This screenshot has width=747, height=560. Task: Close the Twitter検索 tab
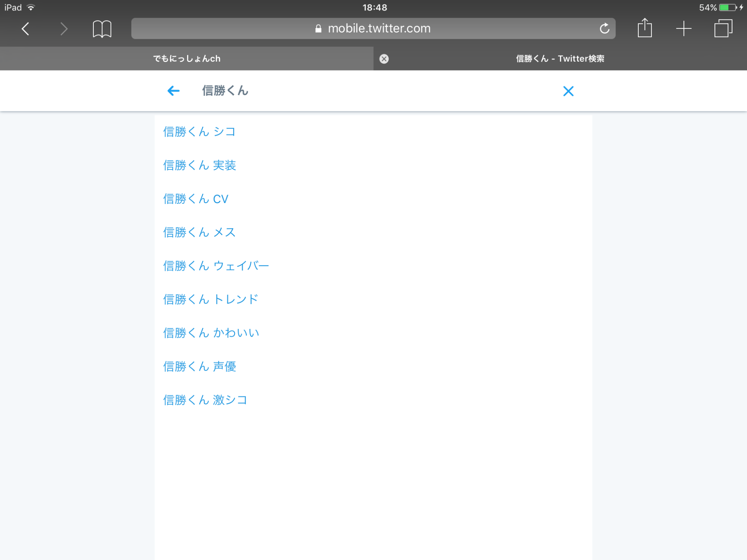tap(384, 59)
